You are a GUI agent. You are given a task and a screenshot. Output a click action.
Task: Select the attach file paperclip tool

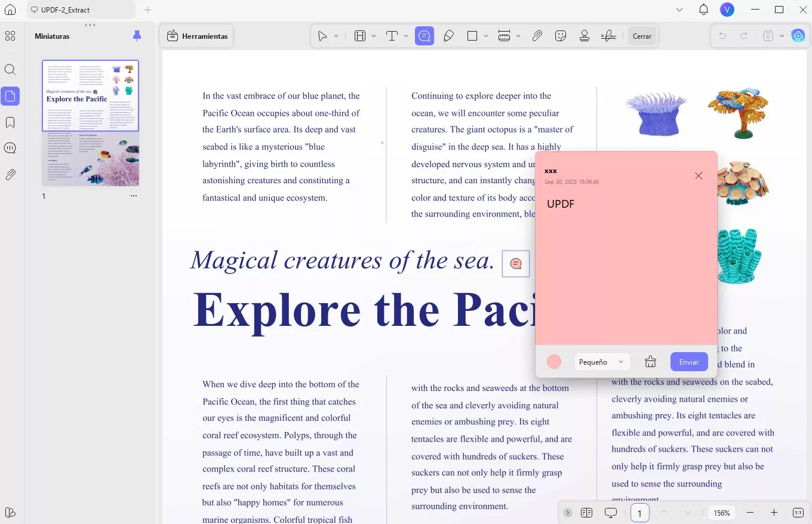pos(537,36)
